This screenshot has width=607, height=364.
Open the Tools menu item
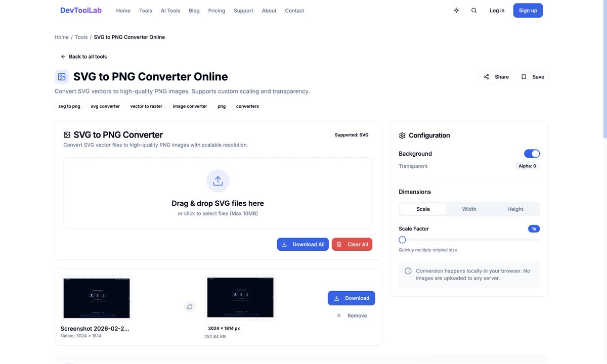pyautogui.click(x=146, y=11)
